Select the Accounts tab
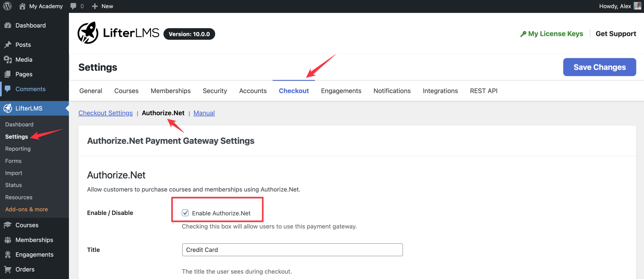Screen dimensions: 644x279 253,91
